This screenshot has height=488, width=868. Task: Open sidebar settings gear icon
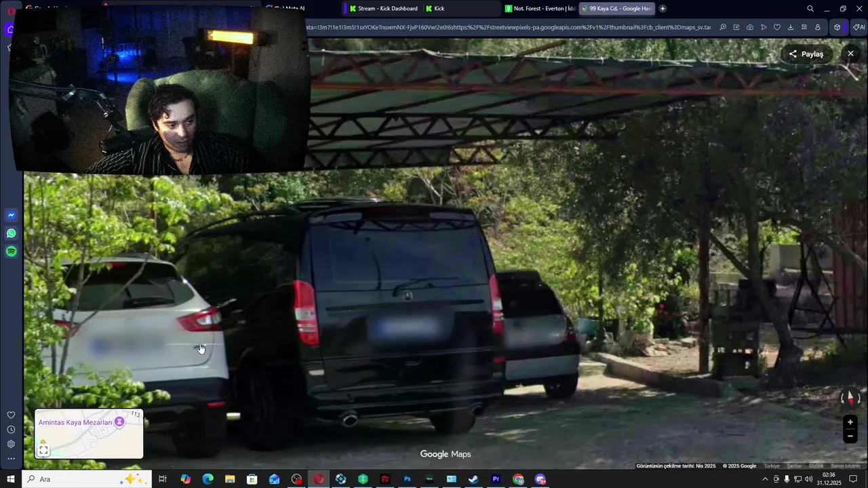[x=11, y=444]
